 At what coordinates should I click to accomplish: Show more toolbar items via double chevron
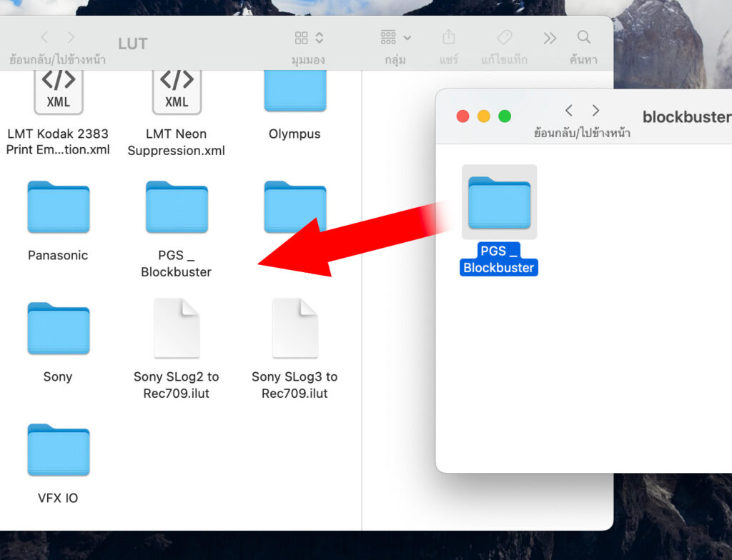(550, 38)
